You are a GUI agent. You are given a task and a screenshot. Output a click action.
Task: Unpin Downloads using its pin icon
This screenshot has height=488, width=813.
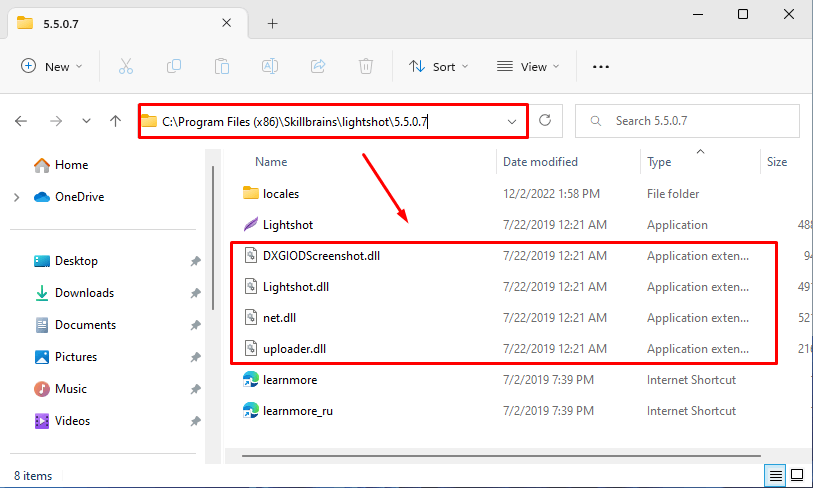(x=195, y=293)
